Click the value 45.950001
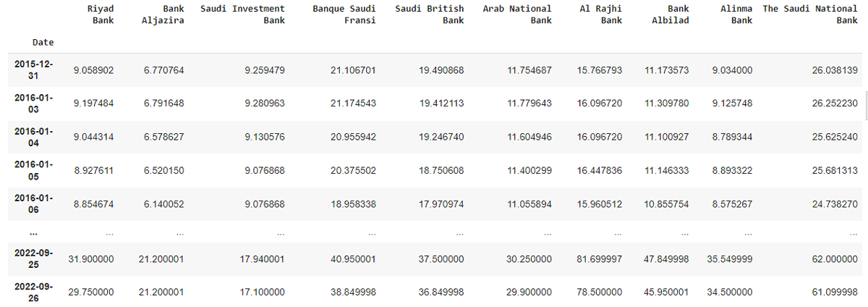 point(667,292)
